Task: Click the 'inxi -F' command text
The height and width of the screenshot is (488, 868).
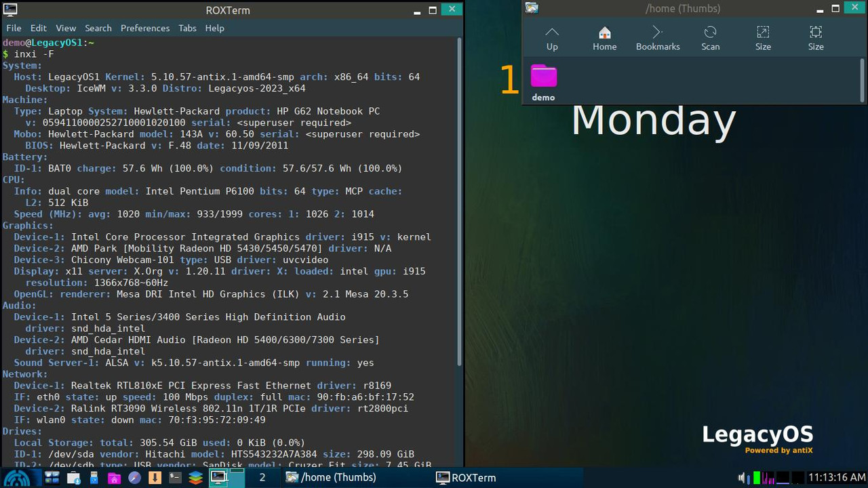Action: [x=34, y=54]
